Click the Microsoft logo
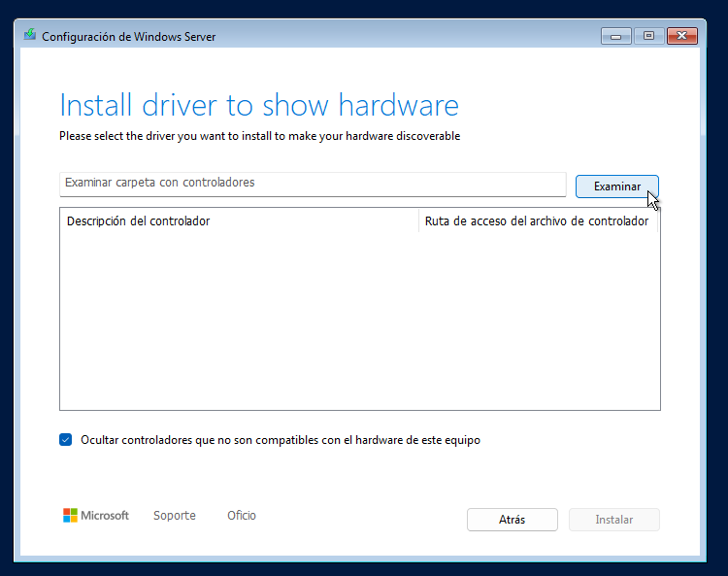728x576 pixels. click(96, 516)
